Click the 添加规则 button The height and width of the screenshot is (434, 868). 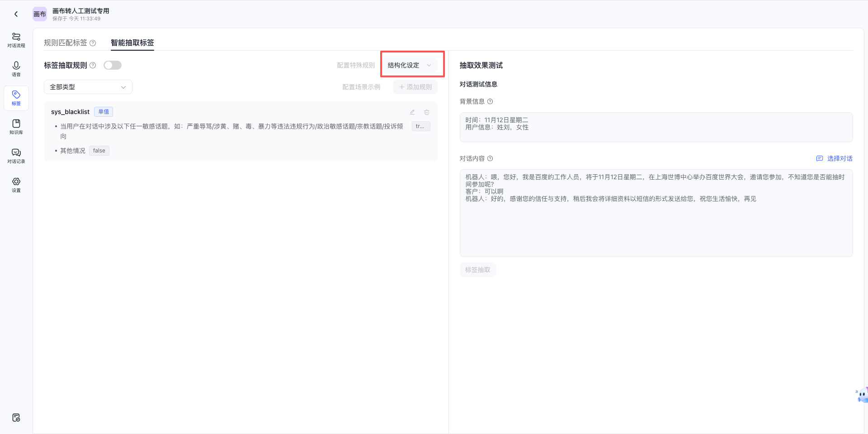pyautogui.click(x=415, y=87)
